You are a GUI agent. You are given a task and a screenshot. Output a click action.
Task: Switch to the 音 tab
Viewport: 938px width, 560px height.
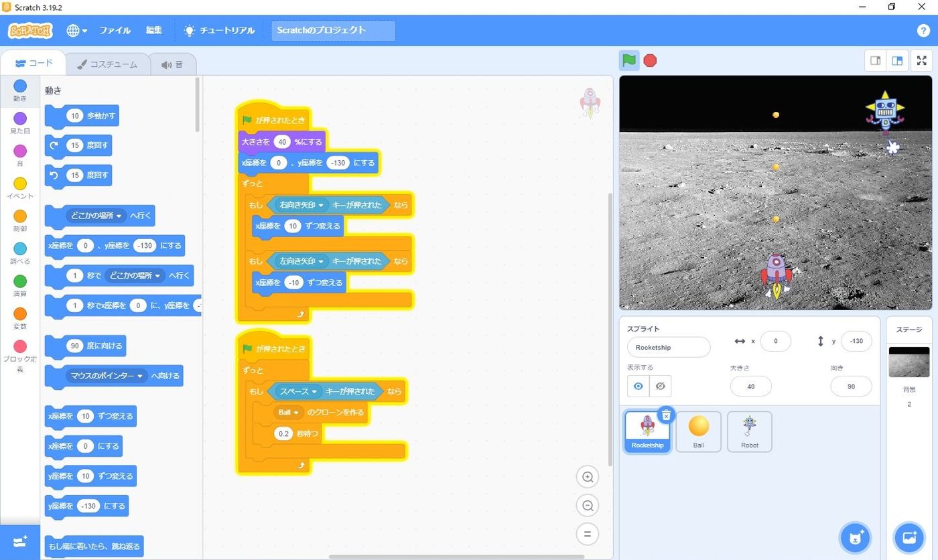[x=172, y=64]
